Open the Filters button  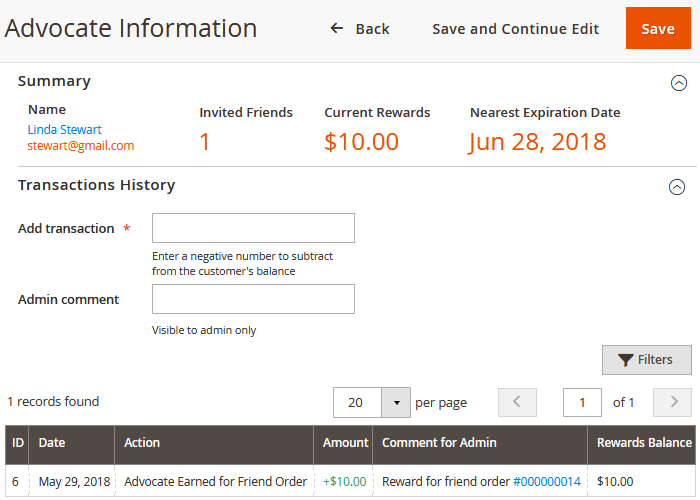tap(646, 360)
